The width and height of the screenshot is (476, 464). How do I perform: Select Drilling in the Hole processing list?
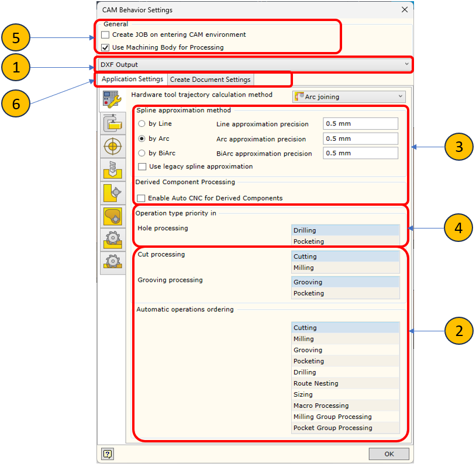pyautogui.click(x=345, y=230)
